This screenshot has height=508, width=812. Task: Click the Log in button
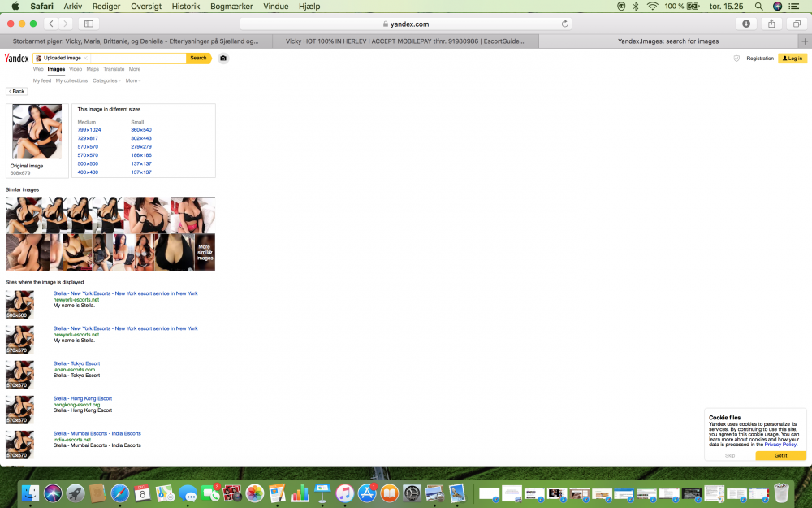(793, 59)
